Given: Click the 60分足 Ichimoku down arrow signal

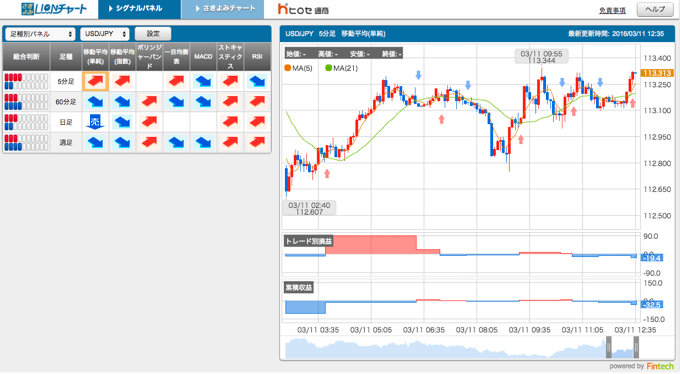Looking at the screenshot, I should pos(176,102).
